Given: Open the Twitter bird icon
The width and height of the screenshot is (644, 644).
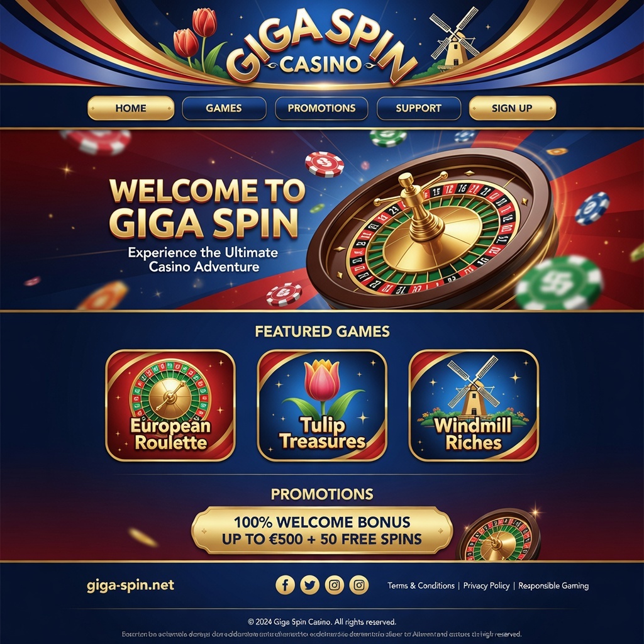Looking at the screenshot, I should [x=309, y=584].
